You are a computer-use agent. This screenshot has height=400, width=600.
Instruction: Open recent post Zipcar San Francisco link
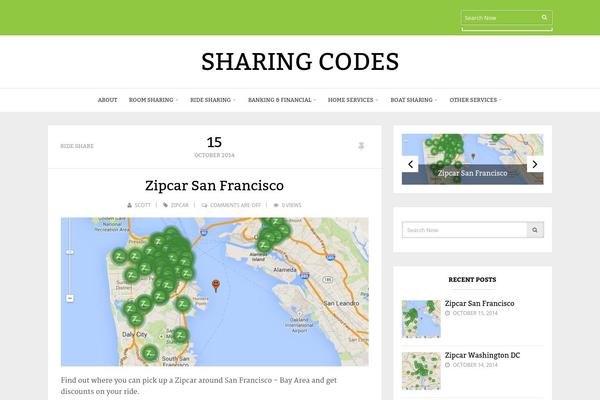tap(479, 303)
